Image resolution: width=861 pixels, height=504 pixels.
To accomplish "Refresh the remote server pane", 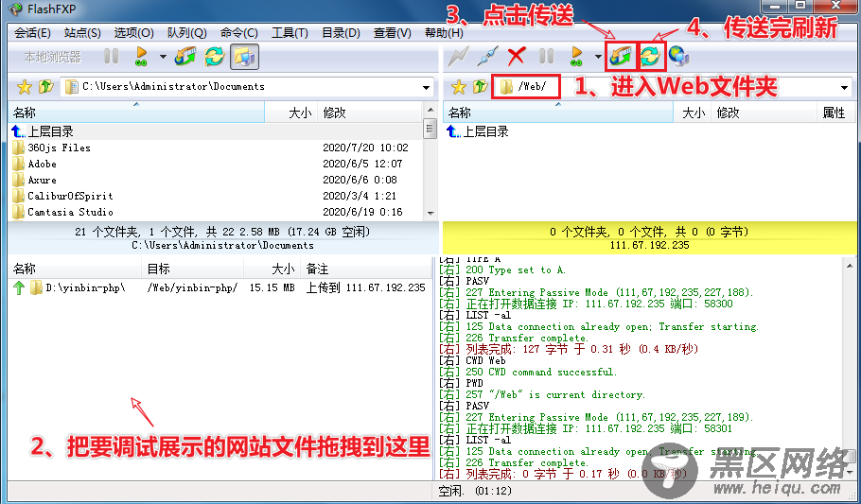I will coord(651,56).
